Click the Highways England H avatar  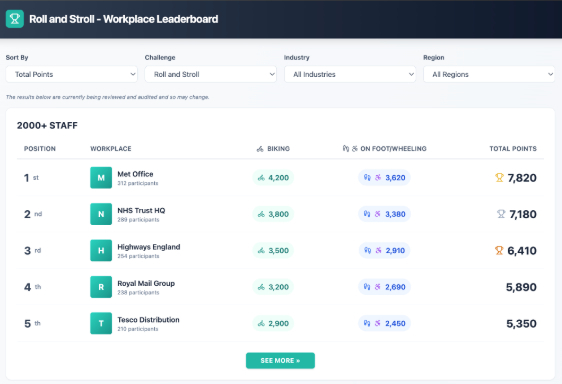(x=101, y=250)
